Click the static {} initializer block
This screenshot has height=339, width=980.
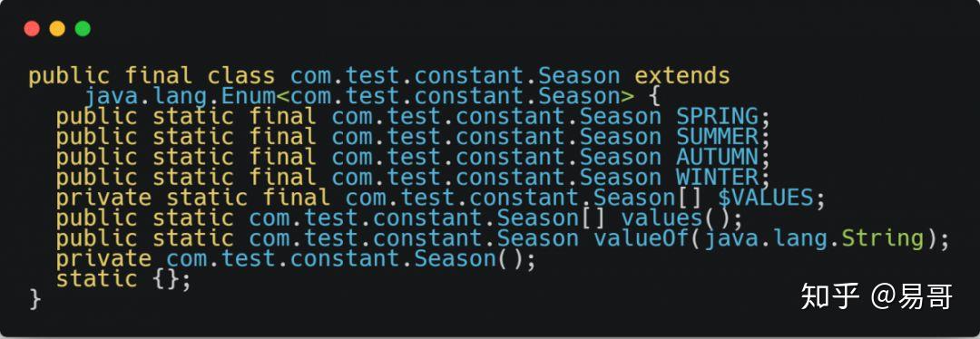click(x=123, y=279)
